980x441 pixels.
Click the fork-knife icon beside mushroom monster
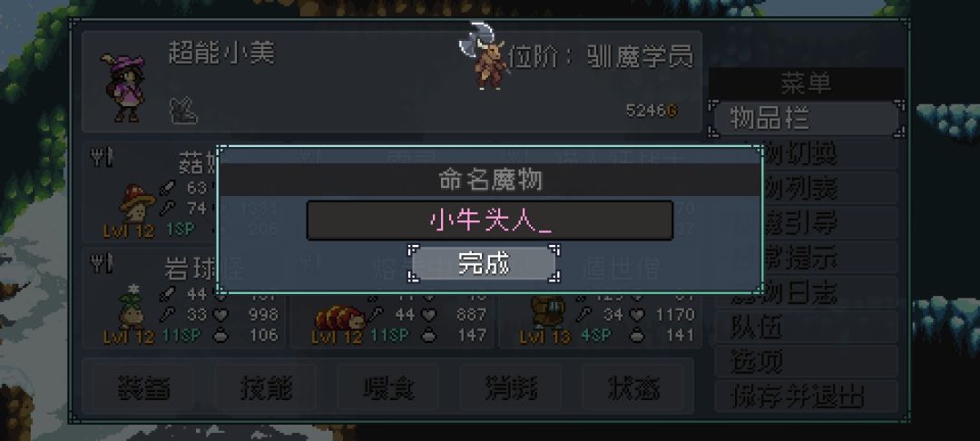(102, 158)
